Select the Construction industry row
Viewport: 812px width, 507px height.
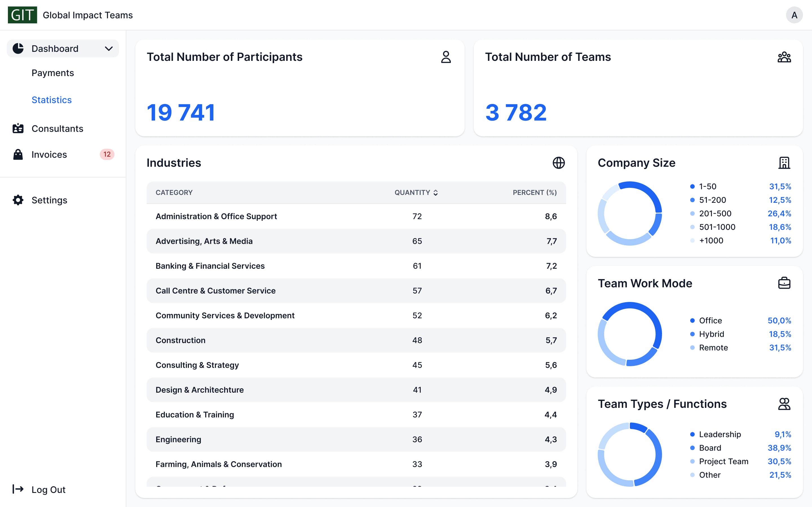pyautogui.click(x=356, y=340)
